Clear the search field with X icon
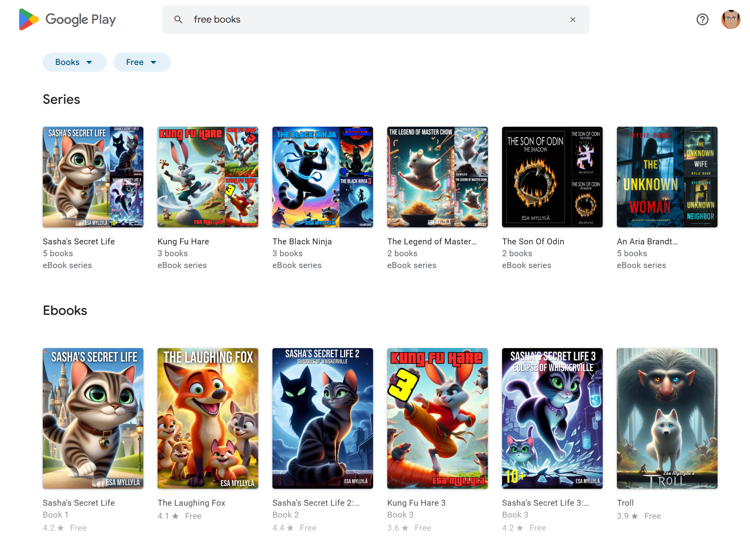750x560 pixels. click(x=573, y=19)
